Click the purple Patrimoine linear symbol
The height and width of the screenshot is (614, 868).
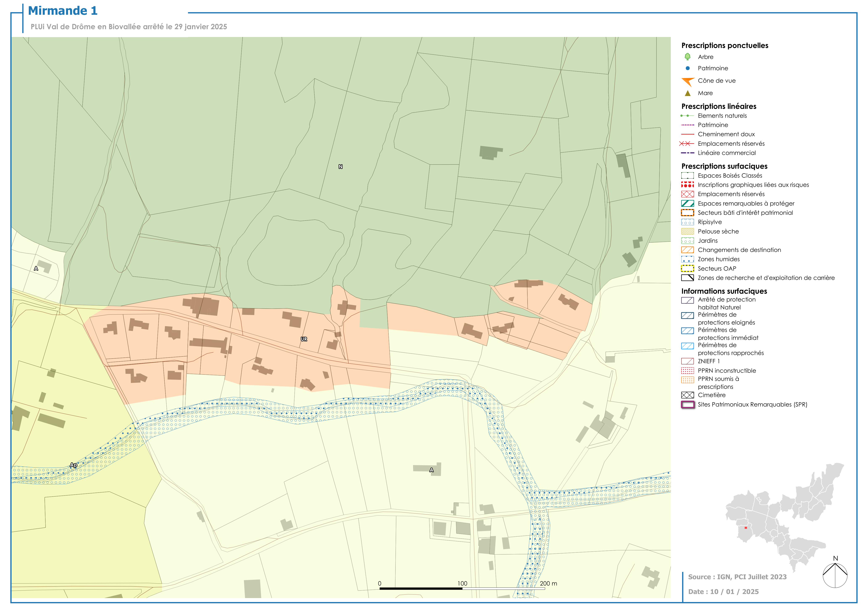coord(687,125)
